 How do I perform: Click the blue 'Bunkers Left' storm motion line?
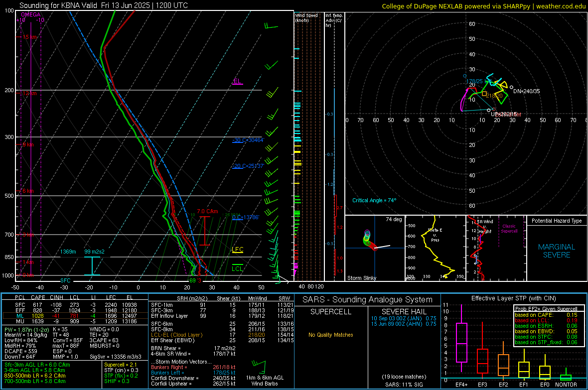[x=193, y=373]
